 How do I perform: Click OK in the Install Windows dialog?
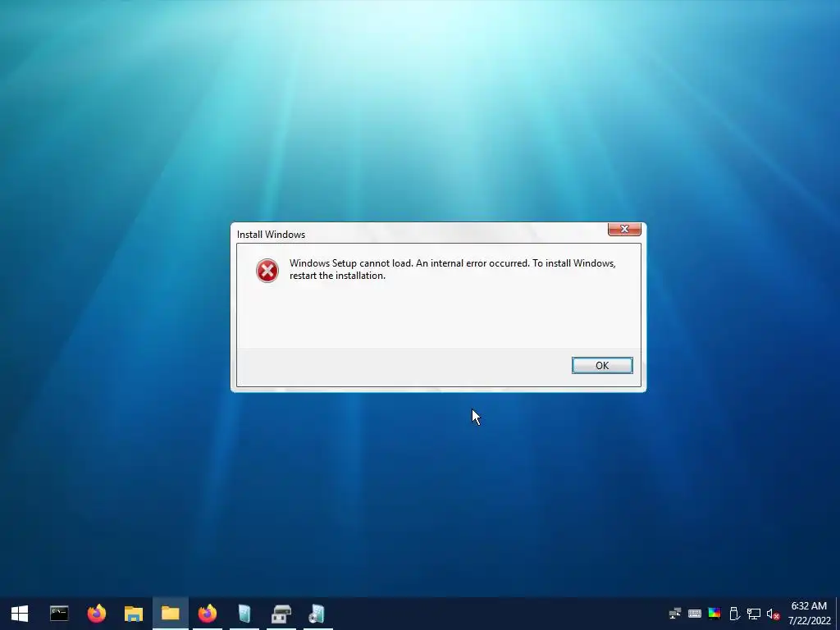pos(602,365)
